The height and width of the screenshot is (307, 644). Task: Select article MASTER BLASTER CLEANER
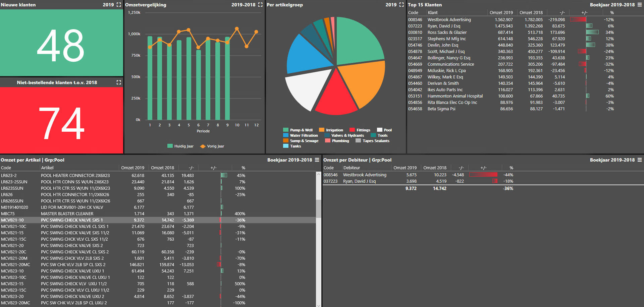(158, 213)
